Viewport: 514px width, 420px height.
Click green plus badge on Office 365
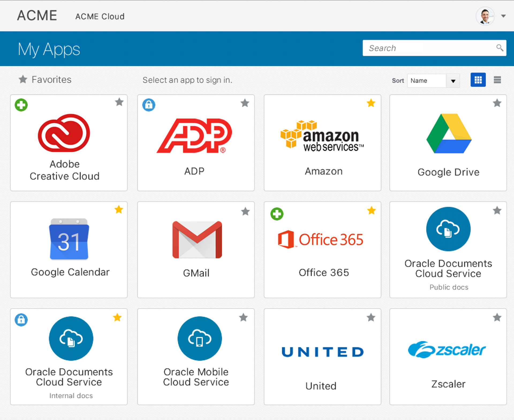277,214
